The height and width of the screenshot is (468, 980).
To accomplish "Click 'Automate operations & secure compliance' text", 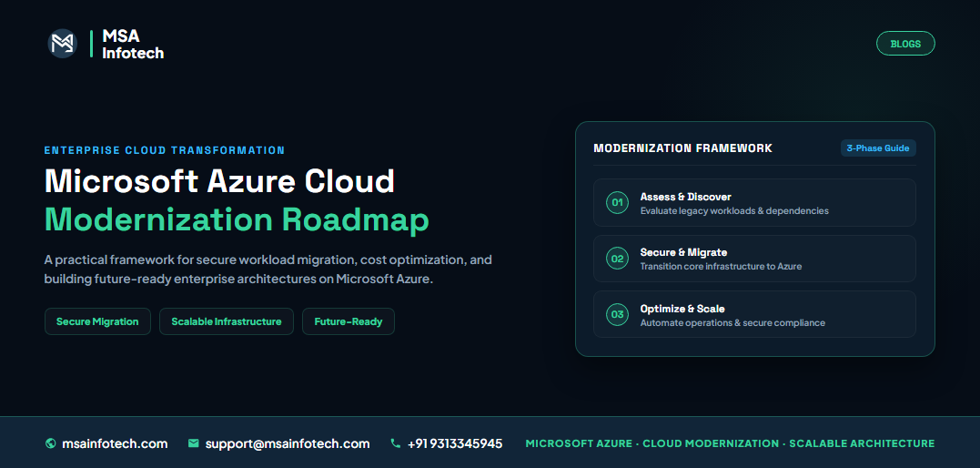I will click(732, 323).
